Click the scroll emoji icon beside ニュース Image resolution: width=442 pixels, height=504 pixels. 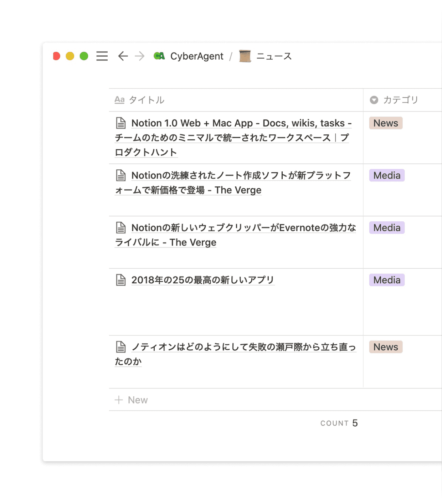click(245, 56)
